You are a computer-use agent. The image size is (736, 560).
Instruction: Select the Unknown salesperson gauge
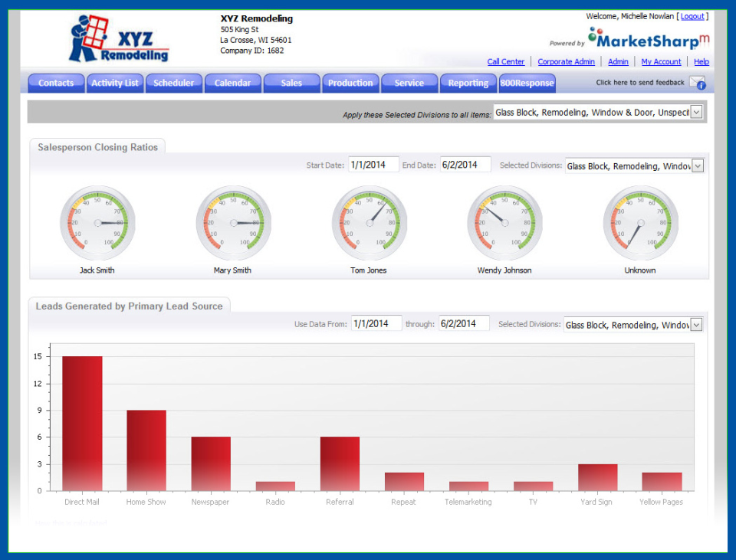click(x=640, y=222)
